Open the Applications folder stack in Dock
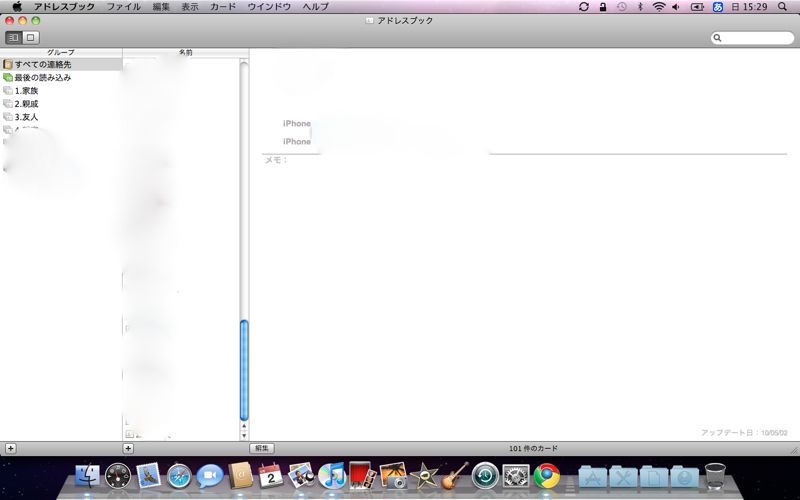Screen dimensions: 800x500 (x=593, y=477)
